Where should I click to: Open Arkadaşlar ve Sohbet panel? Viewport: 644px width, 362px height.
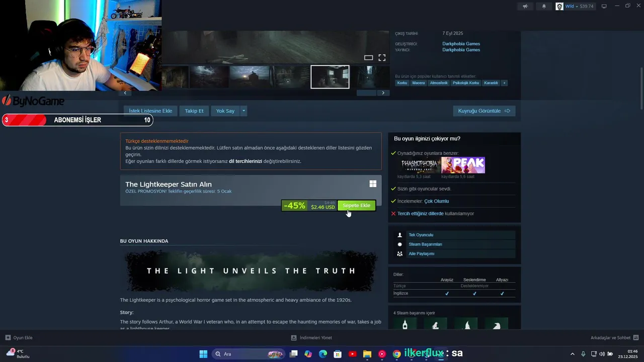(614, 338)
